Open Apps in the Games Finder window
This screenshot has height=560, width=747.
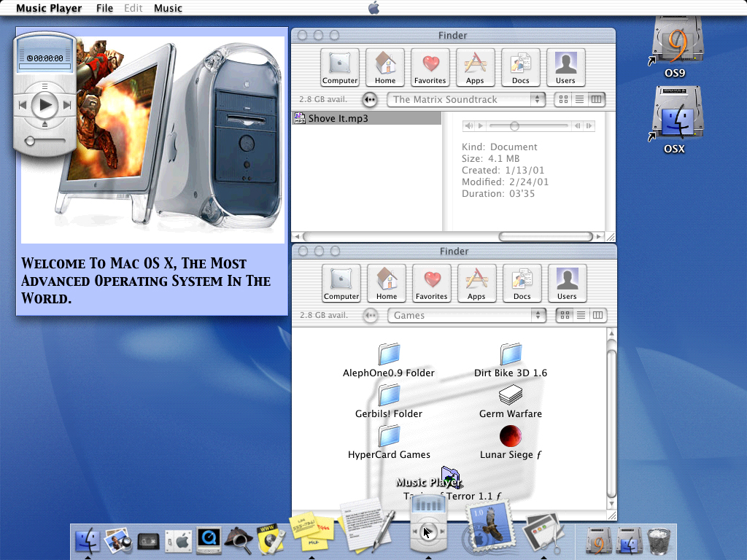pos(476,283)
